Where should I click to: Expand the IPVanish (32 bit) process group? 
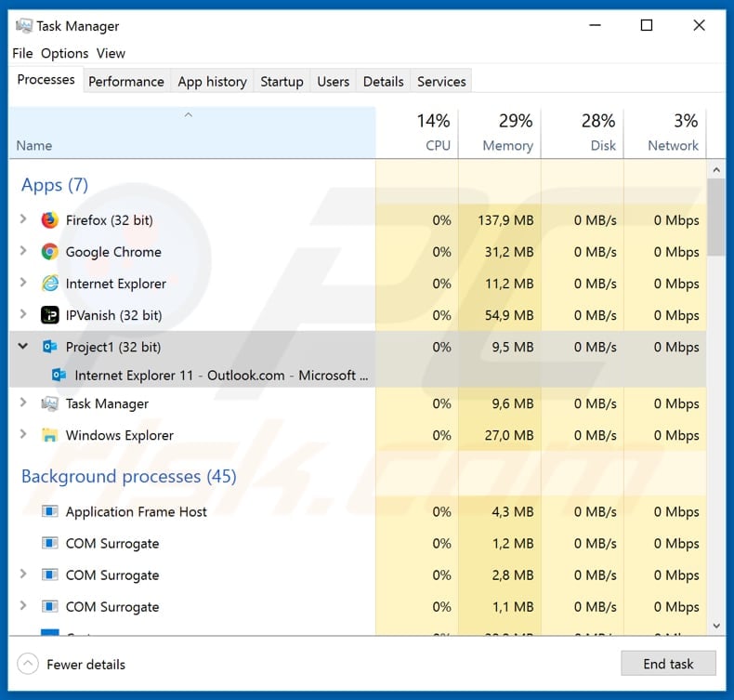[x=22, y=314]
